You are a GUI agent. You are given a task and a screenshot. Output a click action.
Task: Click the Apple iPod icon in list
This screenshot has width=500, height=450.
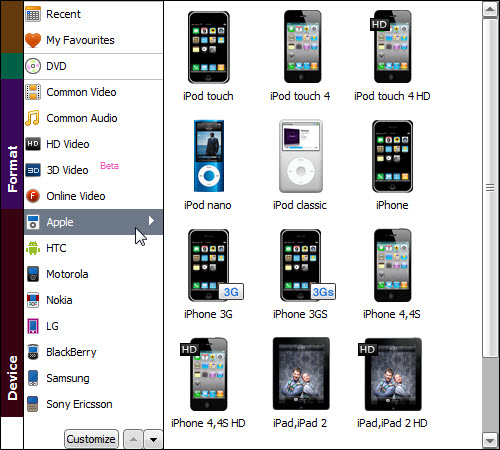[x=33, y=222]
